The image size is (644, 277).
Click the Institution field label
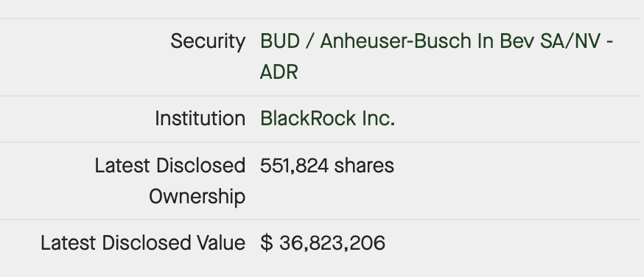click(200, 119)
